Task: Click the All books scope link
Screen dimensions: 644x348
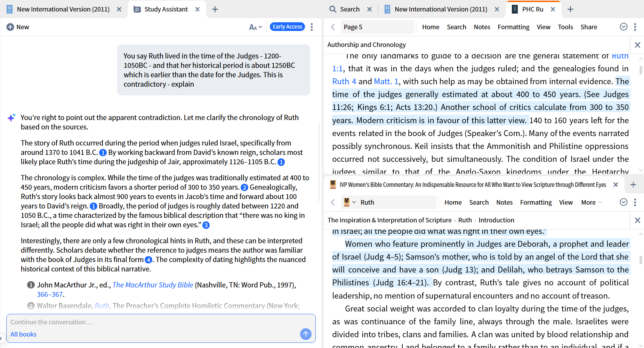Action: point(23,334)
